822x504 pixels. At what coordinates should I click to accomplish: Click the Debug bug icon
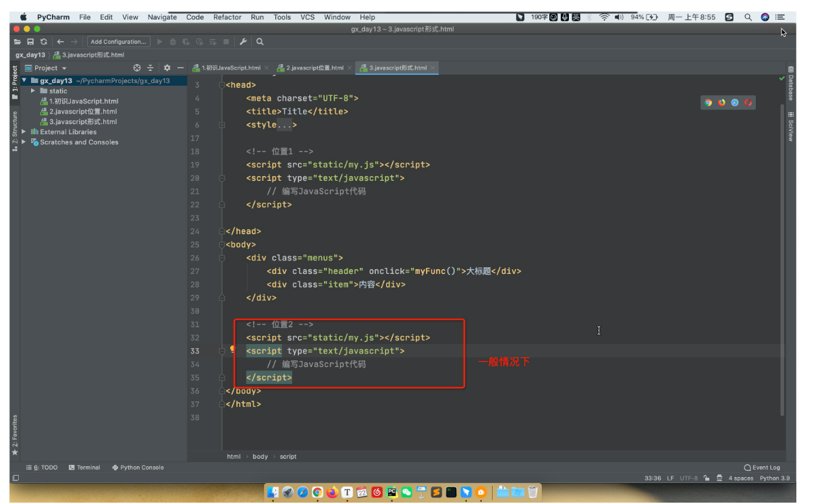[x=173, y=42]
